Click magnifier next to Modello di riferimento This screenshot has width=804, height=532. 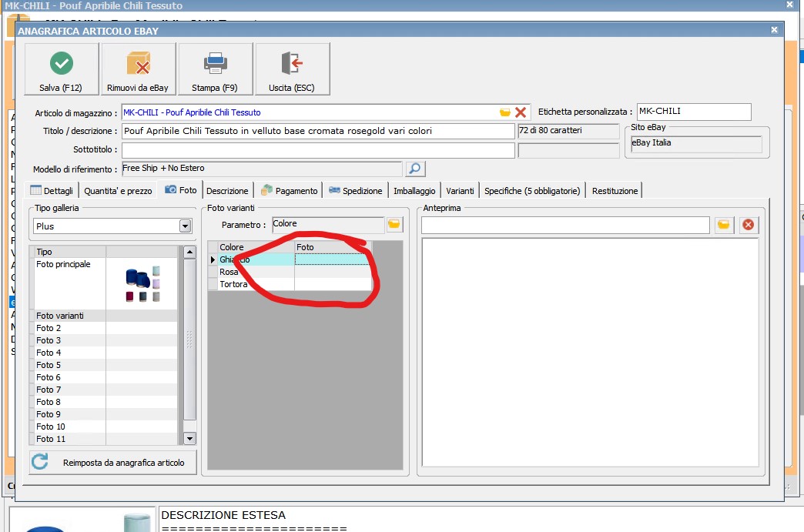pos(415,169)
